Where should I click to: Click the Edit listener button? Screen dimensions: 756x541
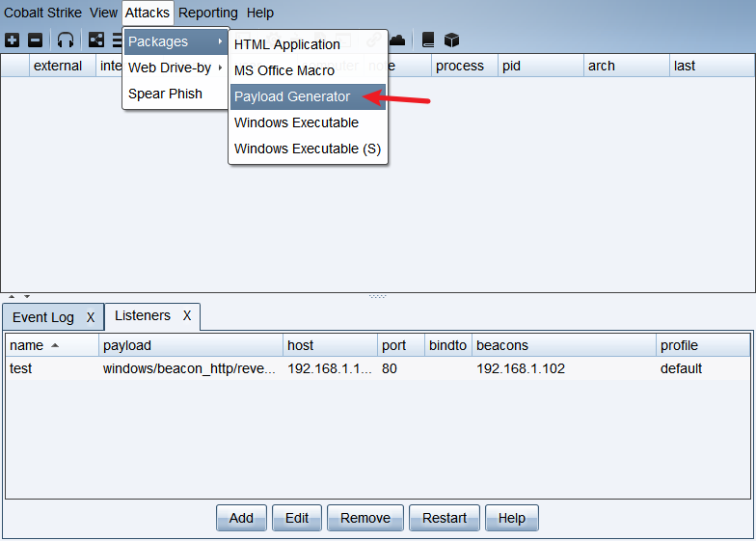coord(297,518)
